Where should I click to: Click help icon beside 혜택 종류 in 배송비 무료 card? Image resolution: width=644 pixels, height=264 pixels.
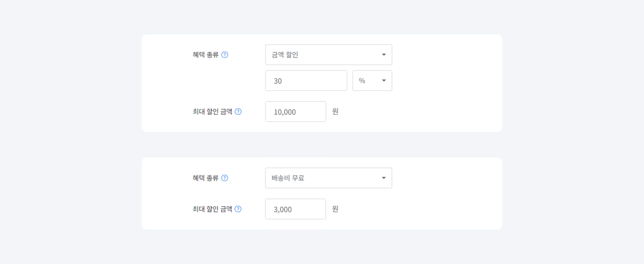click(x=225, y=178)
